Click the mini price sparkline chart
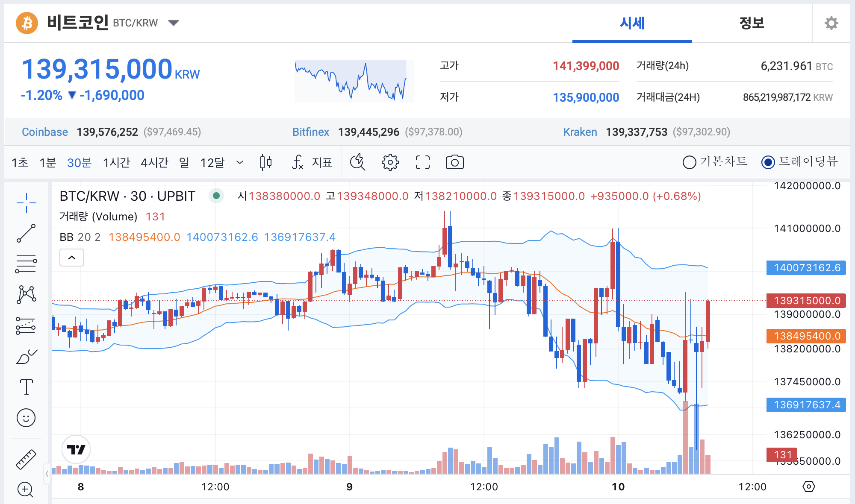The image size is (855, 504). coord(354,81)
